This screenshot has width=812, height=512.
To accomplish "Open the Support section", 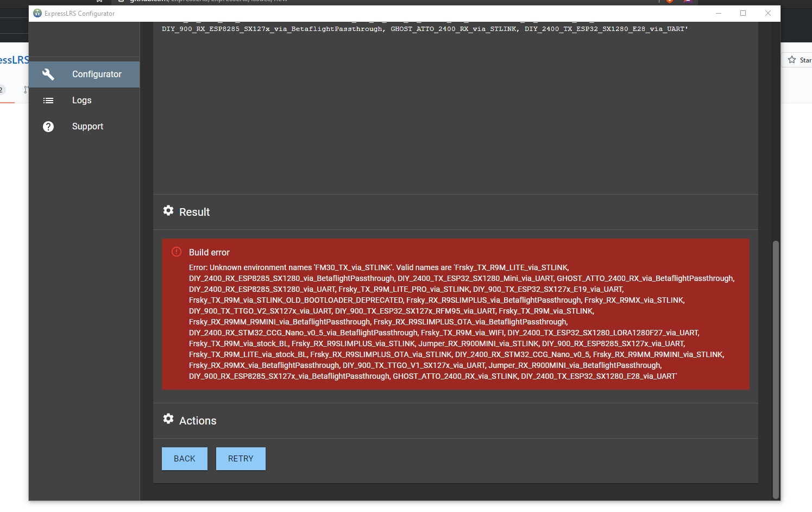I will 87,126.
